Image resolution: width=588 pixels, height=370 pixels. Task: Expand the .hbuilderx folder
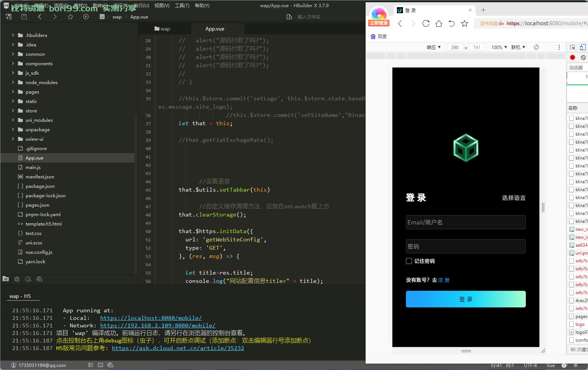(x=13, y=35)
